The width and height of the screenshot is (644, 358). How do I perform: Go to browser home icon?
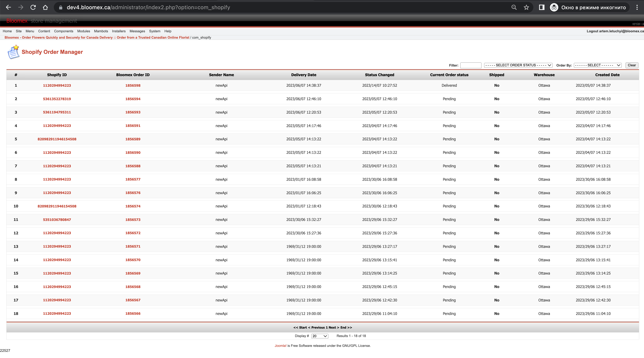click(x=45, y=7)
